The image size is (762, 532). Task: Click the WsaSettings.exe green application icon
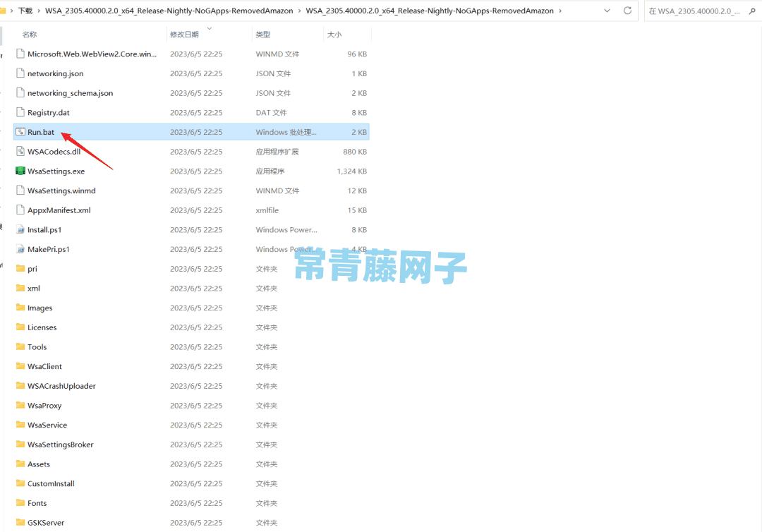pos(20,171)
